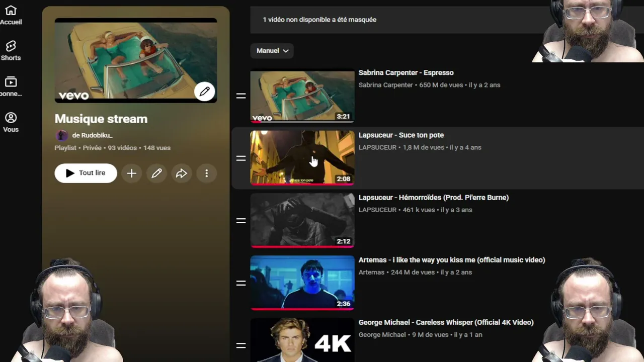Play the Hémorroïdes video thumbnail
The image size is (644, 362).
pos(302,220)
